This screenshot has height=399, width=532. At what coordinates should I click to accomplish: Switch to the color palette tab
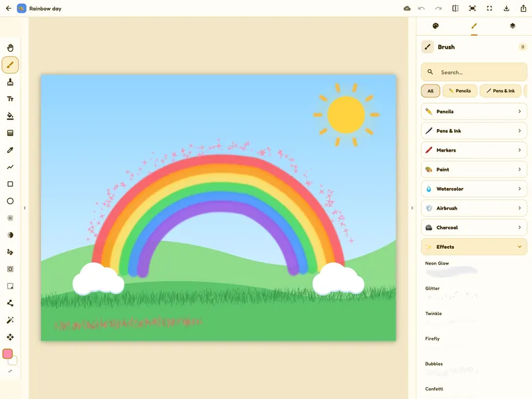(x=436, y=26)
